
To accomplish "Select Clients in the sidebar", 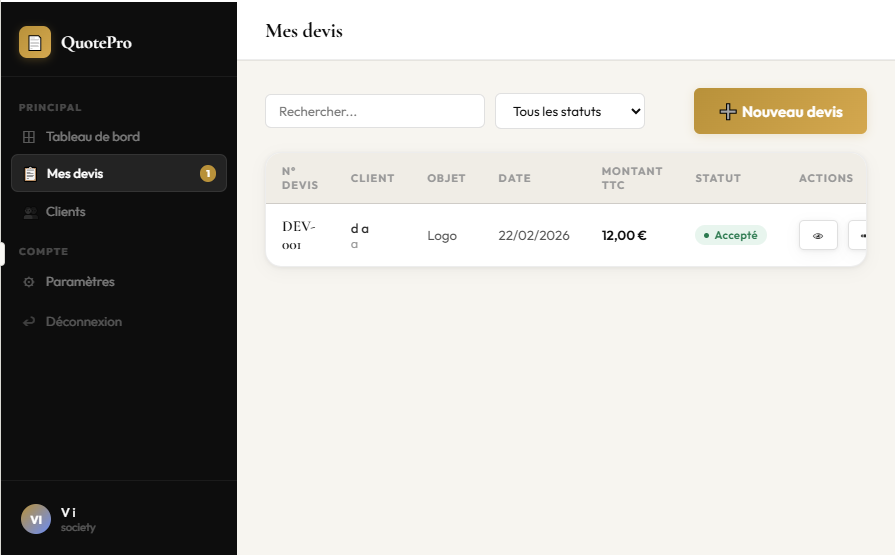I will click(x=66, y=212).
